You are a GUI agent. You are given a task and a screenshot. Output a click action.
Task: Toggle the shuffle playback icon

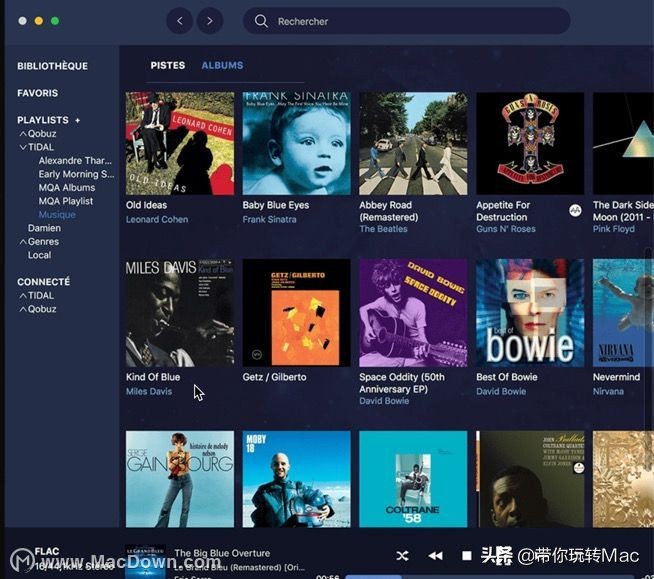click(x=402, y=556)
